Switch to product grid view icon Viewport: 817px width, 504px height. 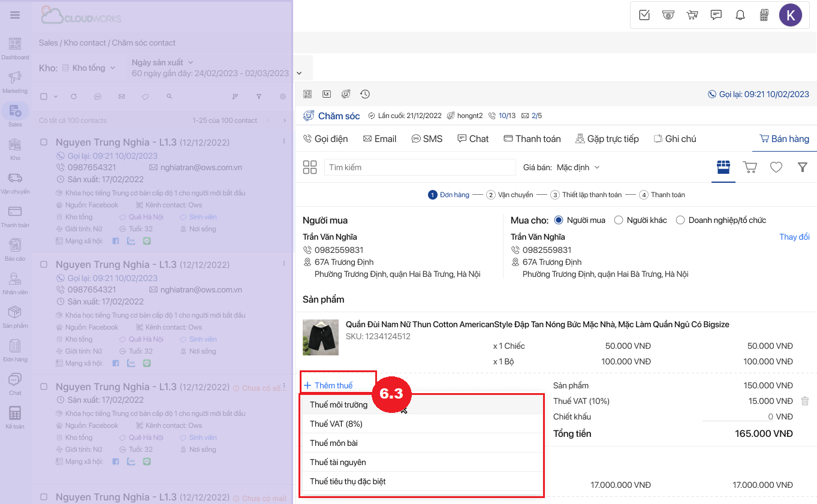click(x=310, y=167)
